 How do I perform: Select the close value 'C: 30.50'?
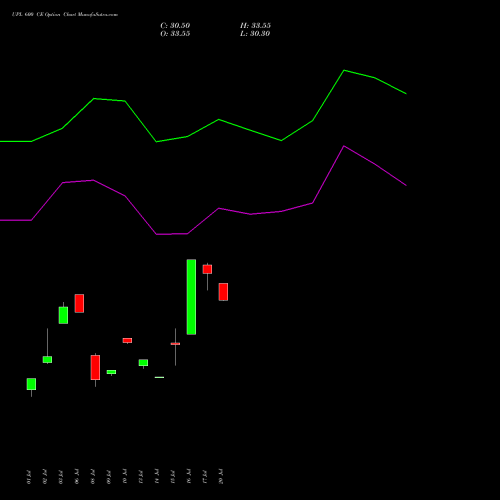[175, 26]
